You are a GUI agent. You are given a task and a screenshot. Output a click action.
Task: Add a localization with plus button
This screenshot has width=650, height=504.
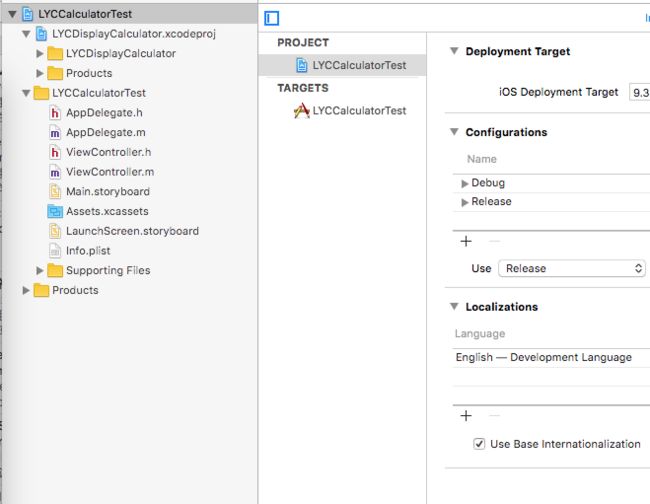pyautogui.click(x=466, y=416)
